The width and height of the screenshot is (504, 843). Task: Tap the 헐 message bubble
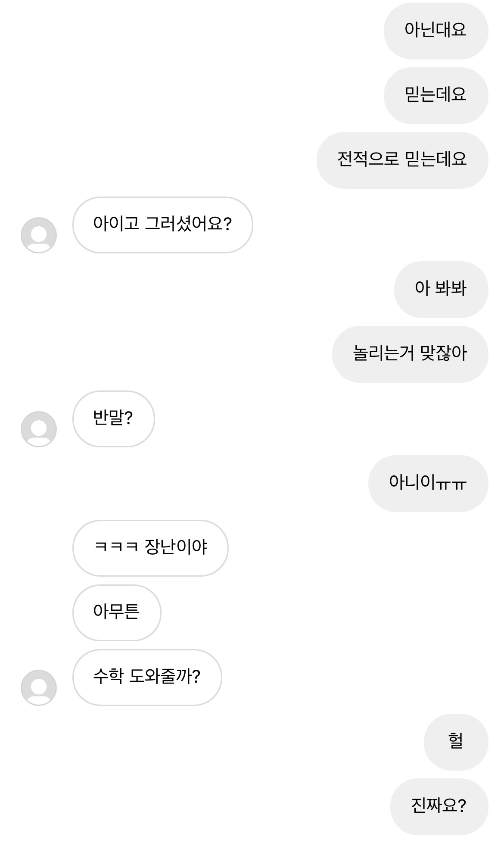tap(456, 742)
